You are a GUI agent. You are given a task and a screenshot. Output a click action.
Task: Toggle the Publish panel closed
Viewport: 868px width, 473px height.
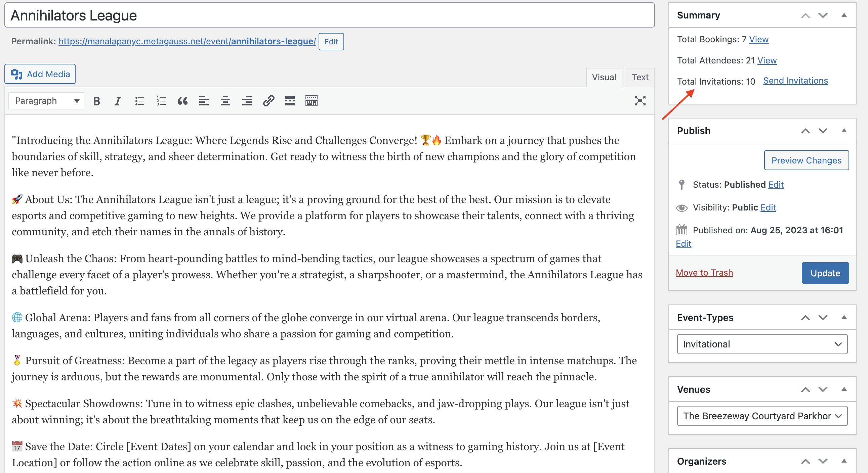coord(844,131)
